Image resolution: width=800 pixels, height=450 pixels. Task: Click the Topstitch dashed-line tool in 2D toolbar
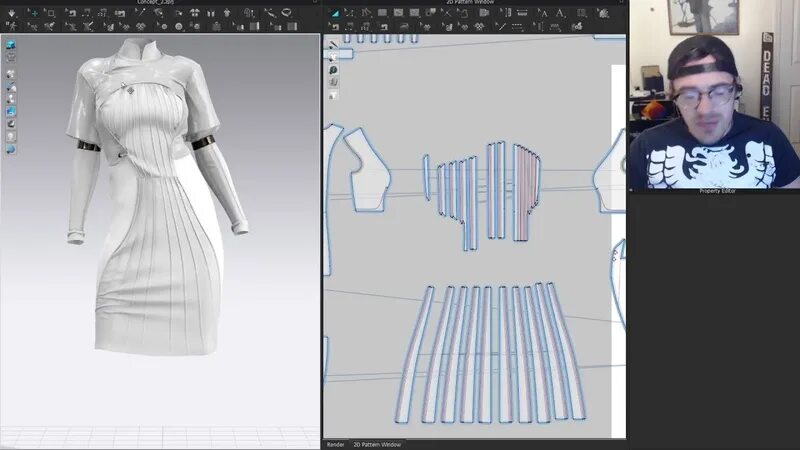point(517,27)
